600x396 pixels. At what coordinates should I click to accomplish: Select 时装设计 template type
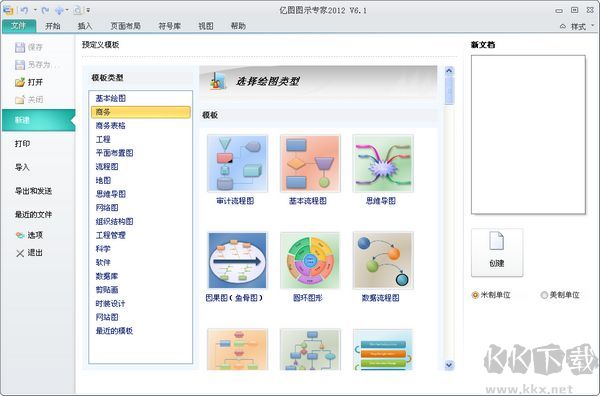pyautogui.click(x=110, y=304)
